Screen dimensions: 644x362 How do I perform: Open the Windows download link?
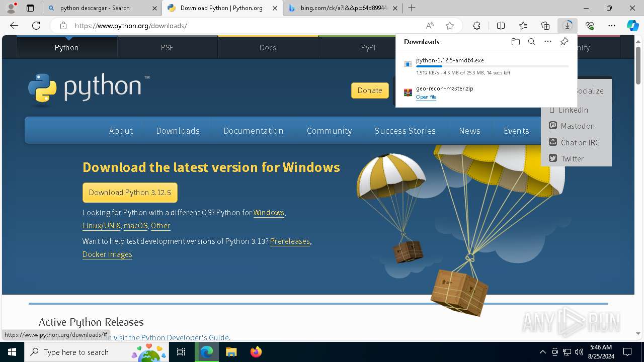click(269, 213)
